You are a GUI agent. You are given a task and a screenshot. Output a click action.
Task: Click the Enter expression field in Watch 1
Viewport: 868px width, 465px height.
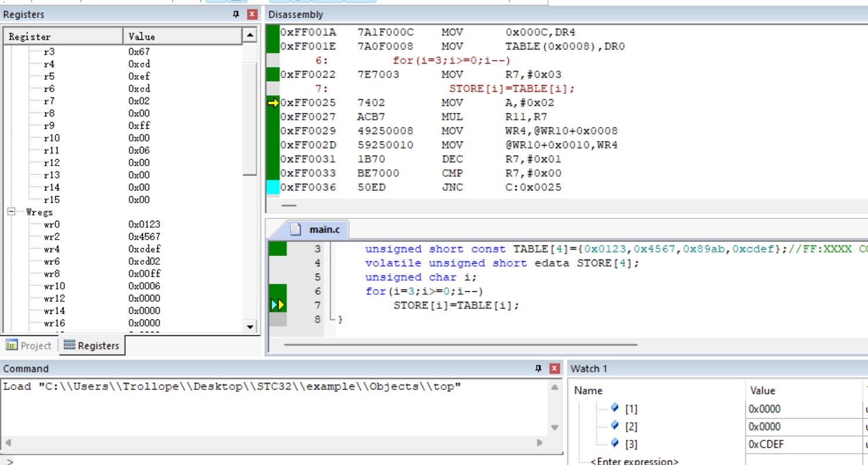[634, 461]
